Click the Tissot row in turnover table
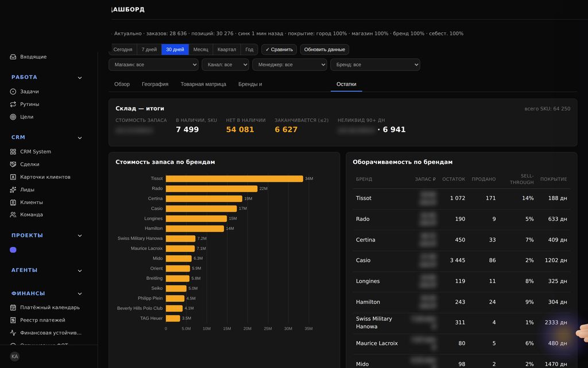 click(x=461, y=198)
